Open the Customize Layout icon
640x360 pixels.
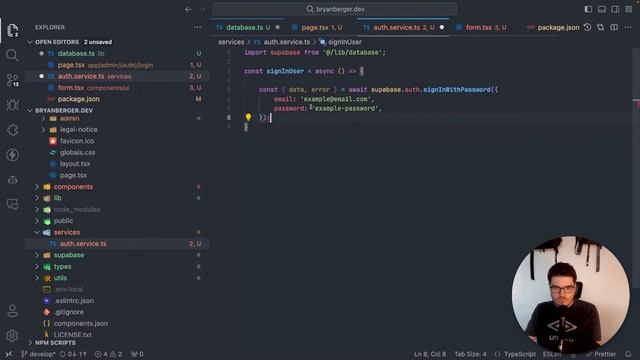[629, 9]
